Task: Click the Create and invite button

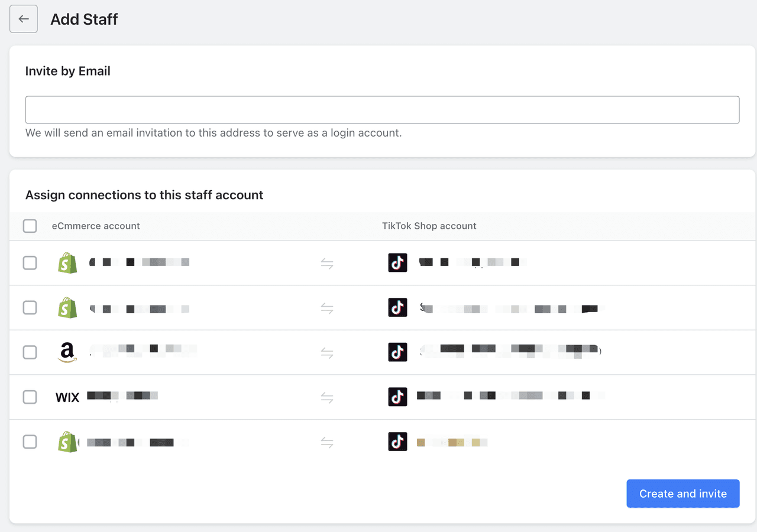Action: [x=683, y=494]
